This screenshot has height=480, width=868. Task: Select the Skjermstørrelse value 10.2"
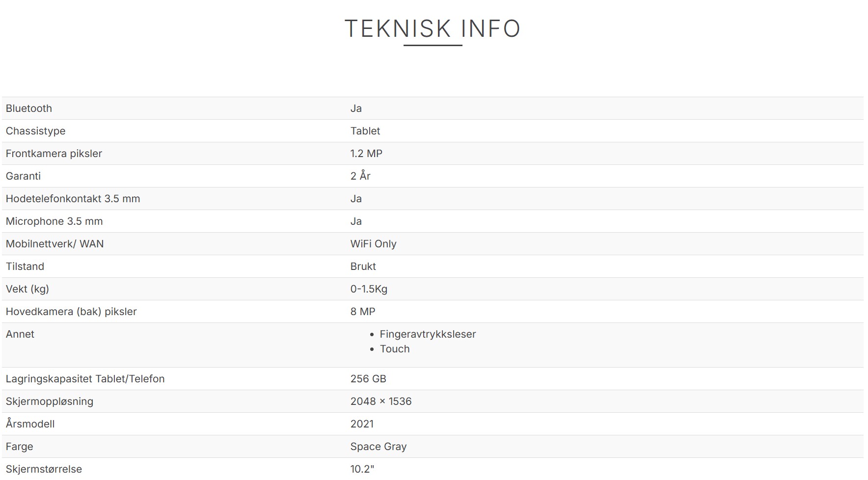tap(362, 469)
